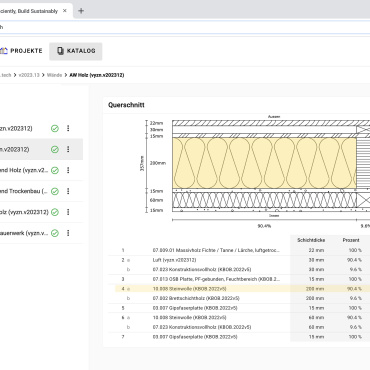Open three-dot menu beside Trockenbau item
370x370 pixels.
68,191
